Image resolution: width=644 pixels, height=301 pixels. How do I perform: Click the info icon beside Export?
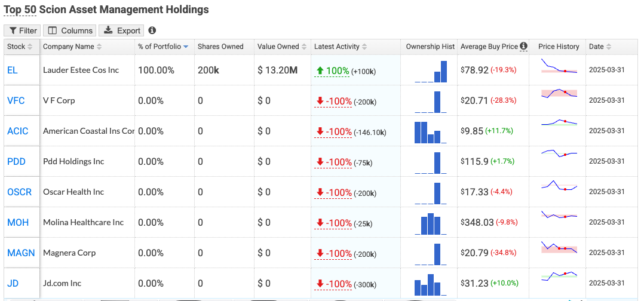(x=152, y=30)
